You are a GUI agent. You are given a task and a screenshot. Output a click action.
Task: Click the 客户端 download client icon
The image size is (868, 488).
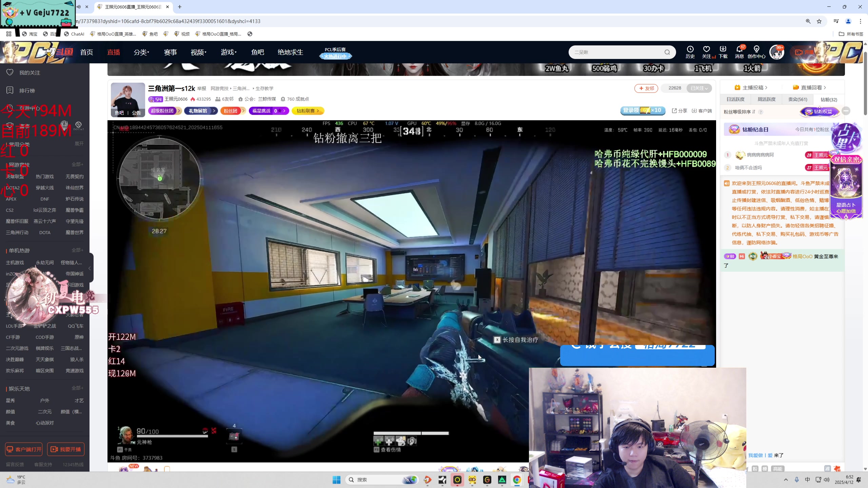[702, 111]
